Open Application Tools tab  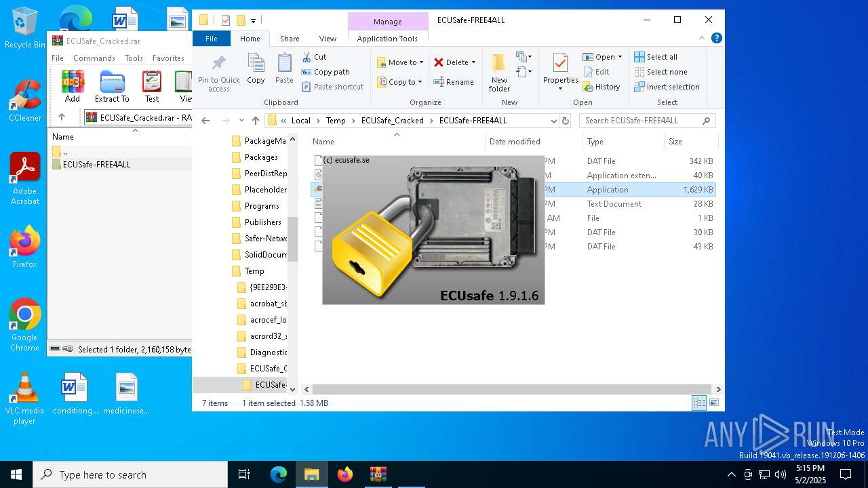pos(387,39)
